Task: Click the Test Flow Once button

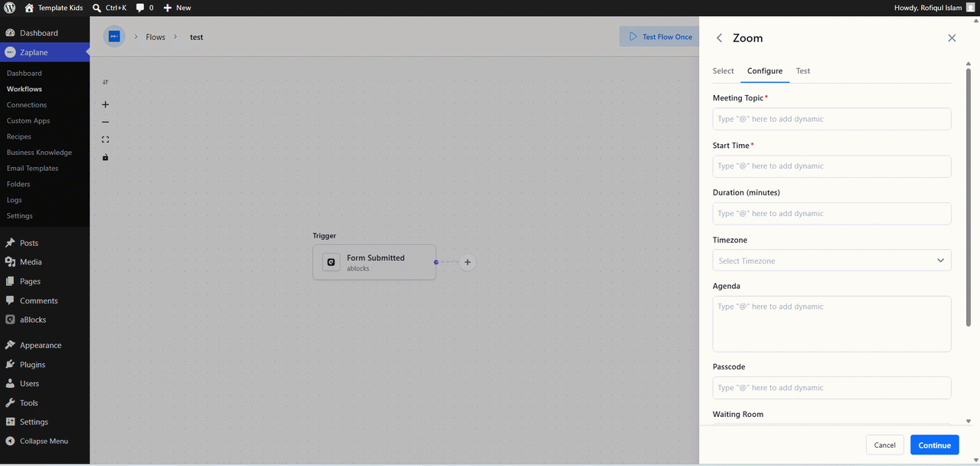Action: point(660,36)
